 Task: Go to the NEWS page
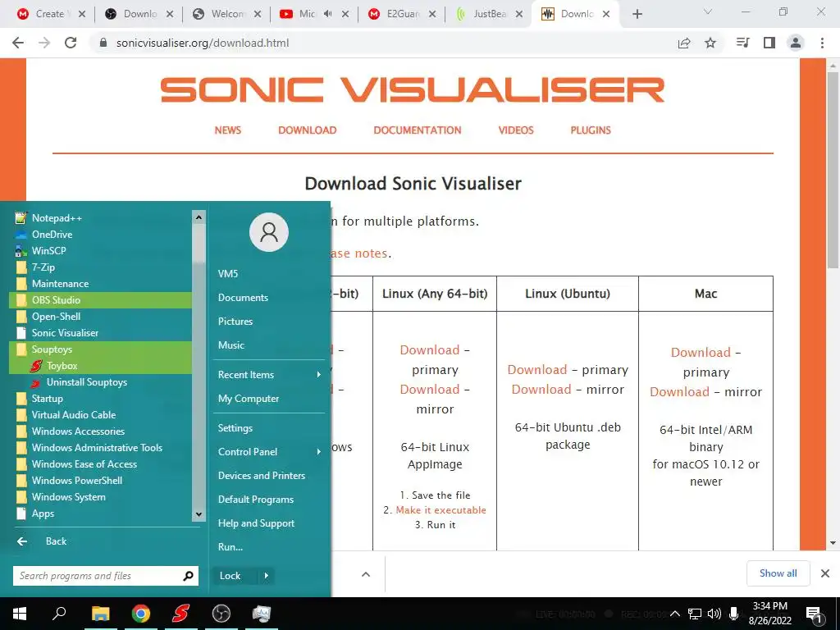coord(228,130)
